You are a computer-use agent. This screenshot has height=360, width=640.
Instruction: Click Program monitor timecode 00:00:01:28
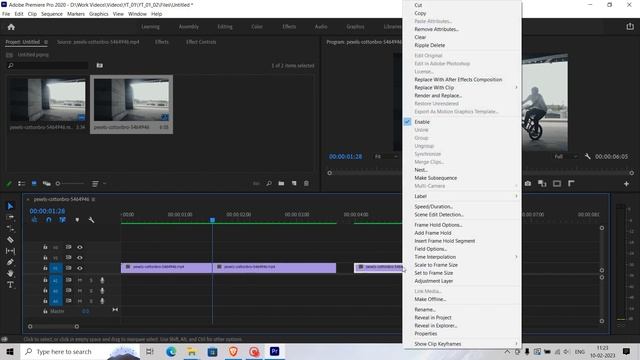coord(345,157)
